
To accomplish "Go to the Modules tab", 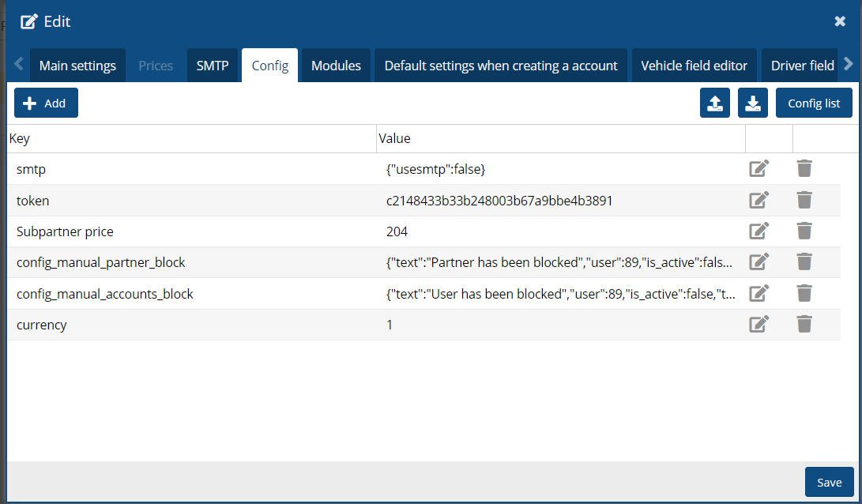I will [336, 66].
